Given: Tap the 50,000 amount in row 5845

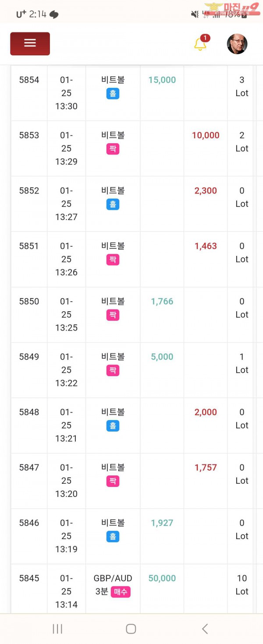Looking at the screenshot, I should click(162, 578).
